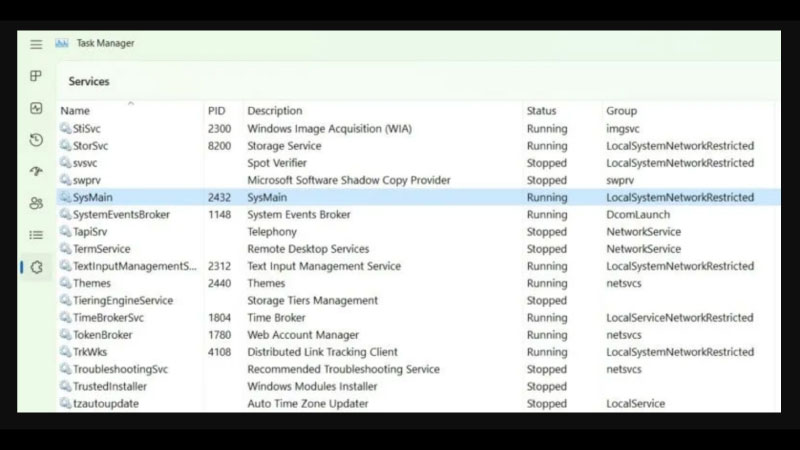Image resolution: width=800 pixels, height=450 pixels.
Task: Select the svsvc service name
Action: [x=85, y=163]
